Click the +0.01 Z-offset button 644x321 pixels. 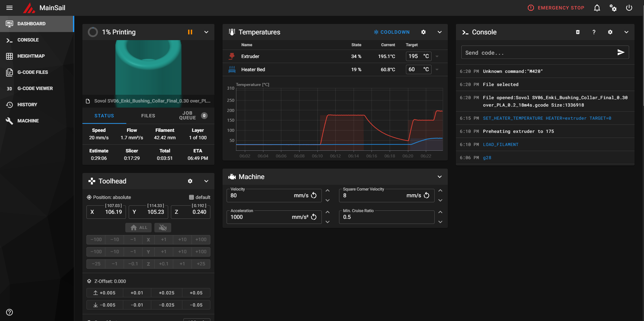[x=137, y=293]
